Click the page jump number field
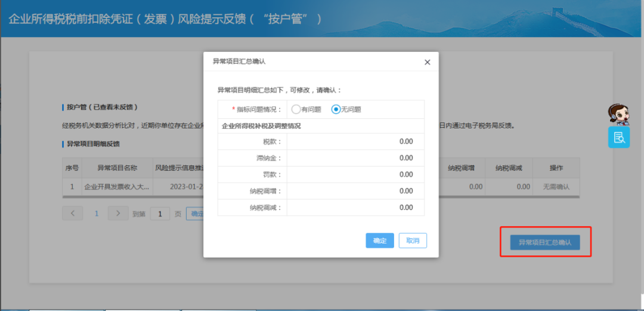 point(160,214)
